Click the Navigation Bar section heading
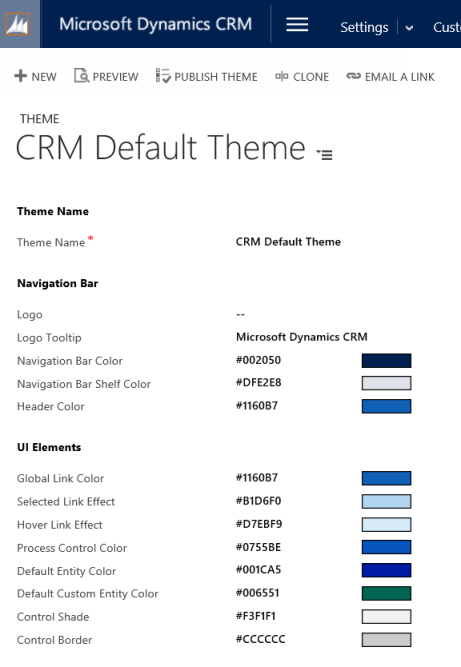 point(57,283)
